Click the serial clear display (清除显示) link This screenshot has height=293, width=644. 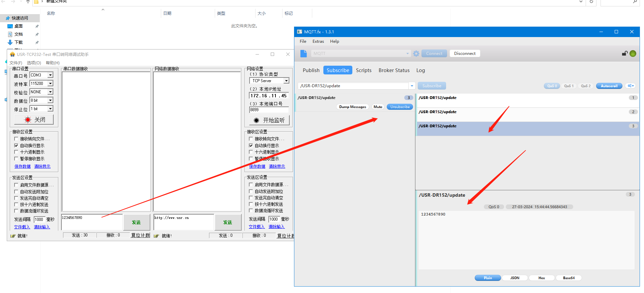(x=42, y=166)
